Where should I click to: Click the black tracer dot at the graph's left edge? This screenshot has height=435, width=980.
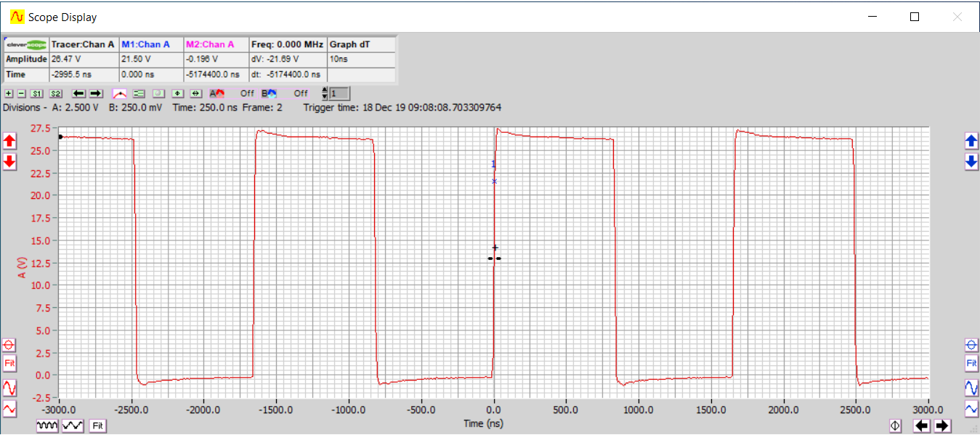pyautogui.click(x=60, y=137)
